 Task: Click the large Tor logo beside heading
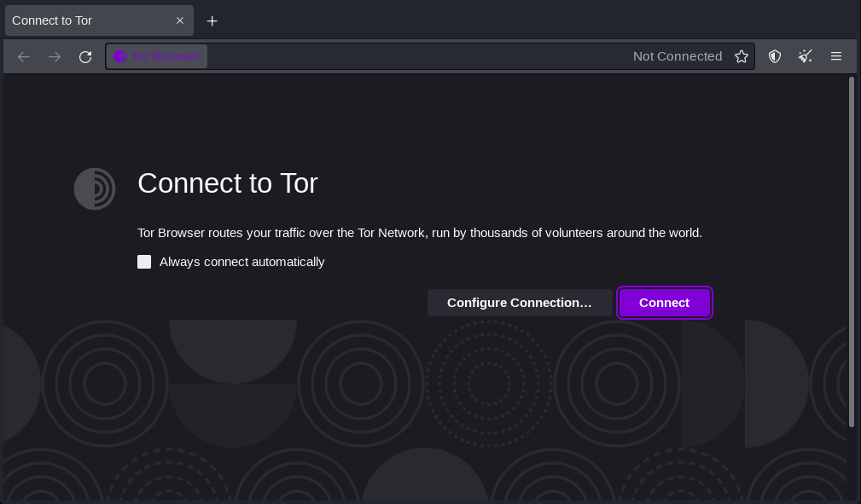click(x=95, y=188)
